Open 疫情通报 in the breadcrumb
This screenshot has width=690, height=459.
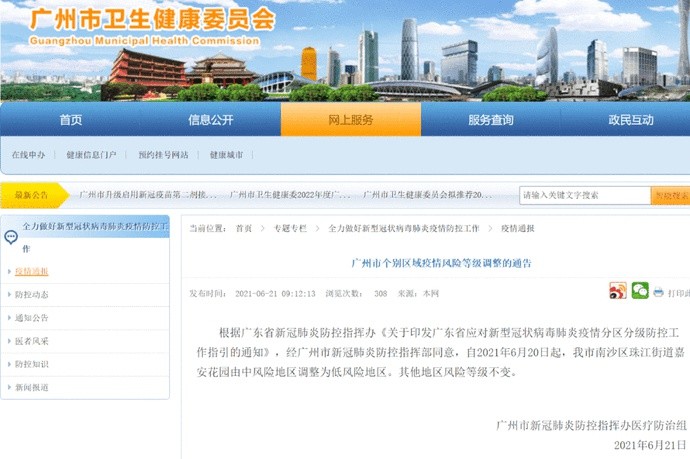click(x=518, y=228)
